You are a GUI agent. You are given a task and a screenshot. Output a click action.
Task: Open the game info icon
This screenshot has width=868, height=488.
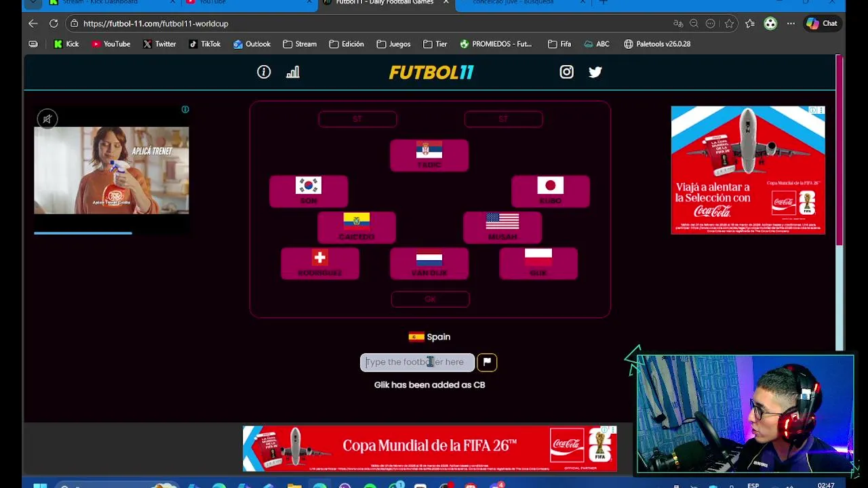coord(264,72)
